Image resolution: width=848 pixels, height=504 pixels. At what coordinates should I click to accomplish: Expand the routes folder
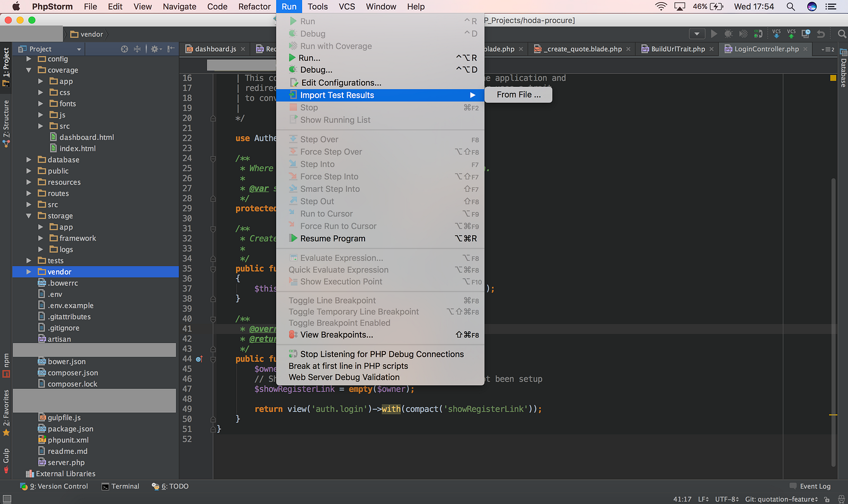click(29, 193)
